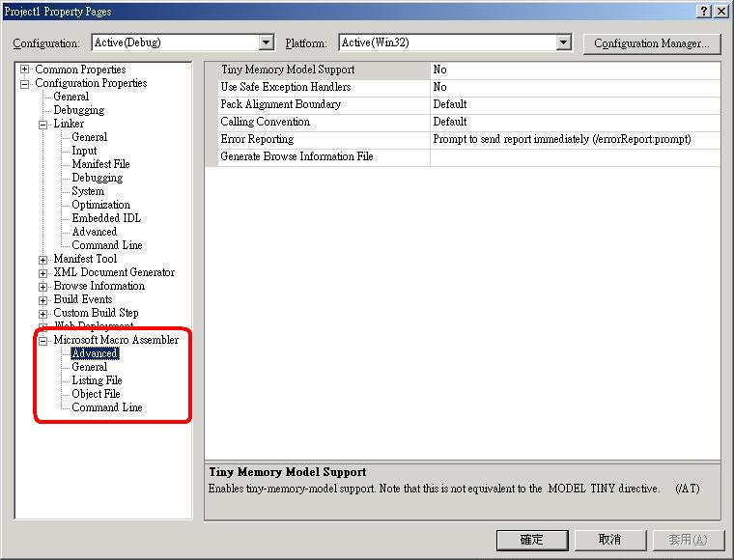This screenshot has width=734, height=560.
Task: Select Advanced under Linker
Action: [94, 232]
